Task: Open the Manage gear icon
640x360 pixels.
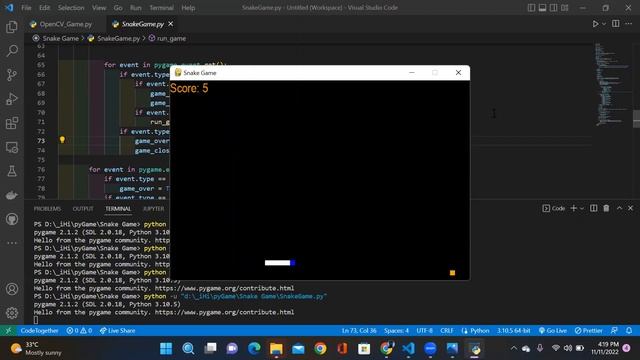Action: tap(12, 313)
